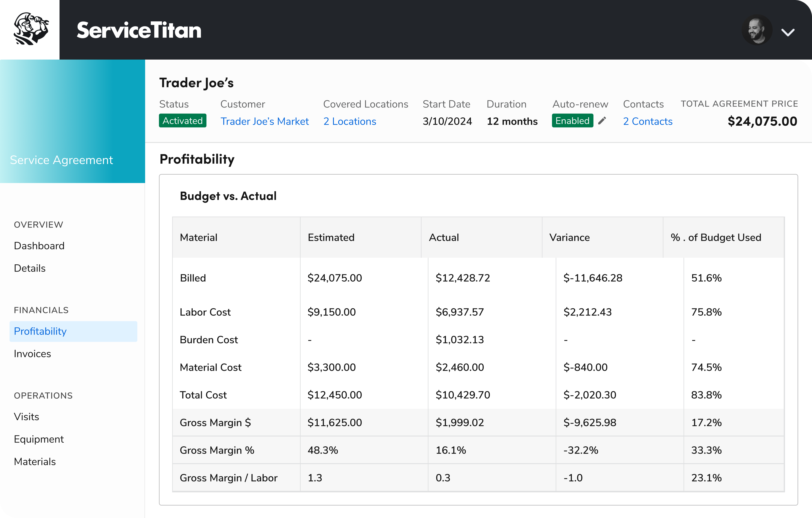Viewport: 812px width, 518px height.
Task: Open Invoices in the sidebar
Action: (32, 354)
